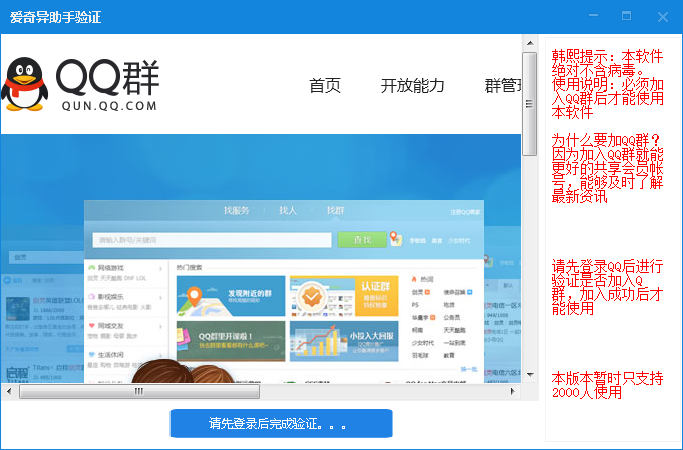The height and width of the screenshot is (450, 683).
Task: Click the 生活休闲 category
Action: (111, 355)
